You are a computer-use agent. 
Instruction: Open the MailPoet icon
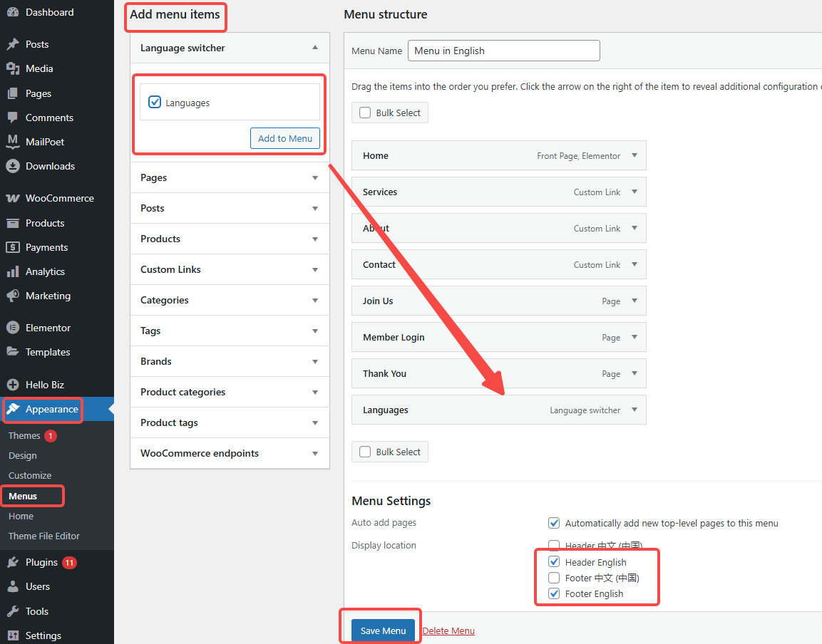click(14, 141)
